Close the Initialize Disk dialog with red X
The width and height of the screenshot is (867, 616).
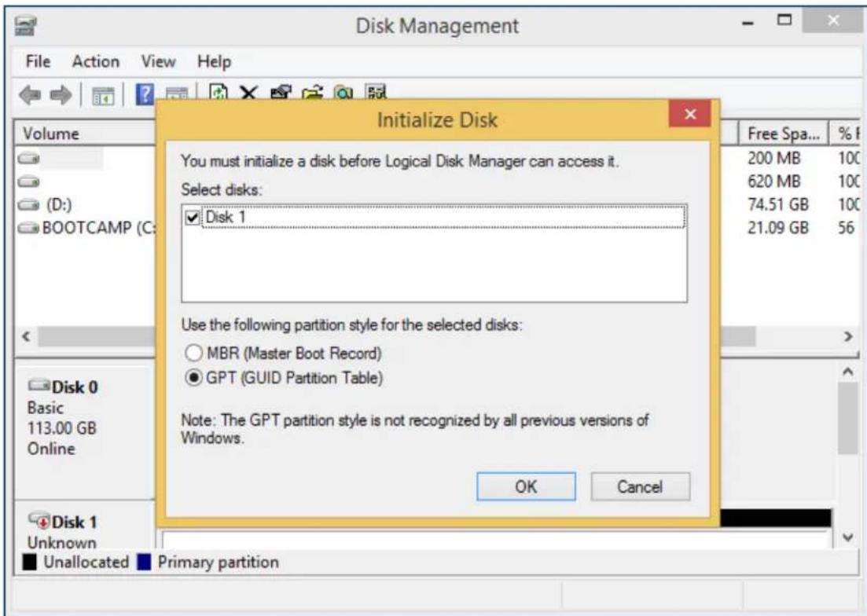click(x=690, y=114)
